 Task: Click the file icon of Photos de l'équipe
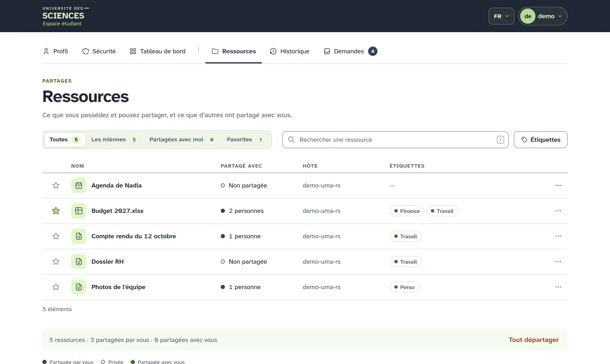point(79,287)
